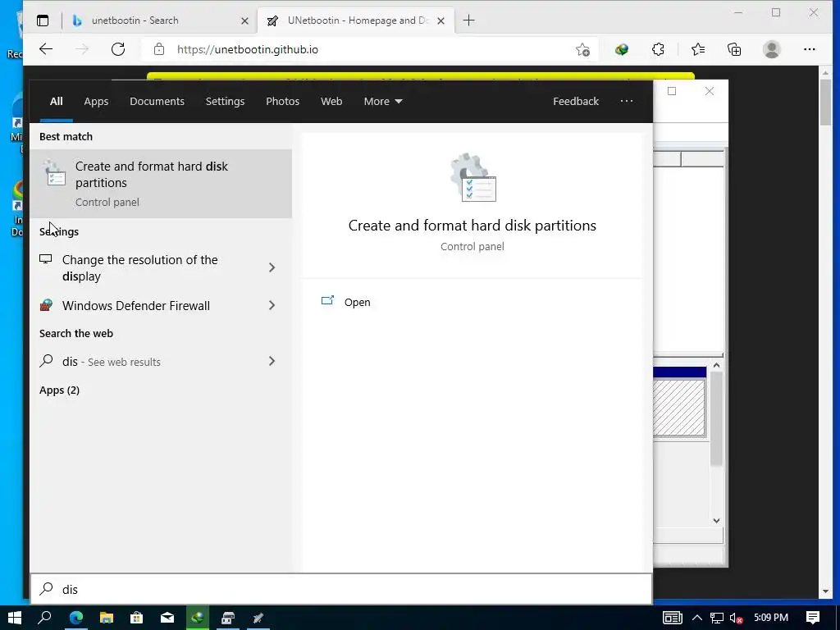Open the search options three-dot menu

point(626,101)
